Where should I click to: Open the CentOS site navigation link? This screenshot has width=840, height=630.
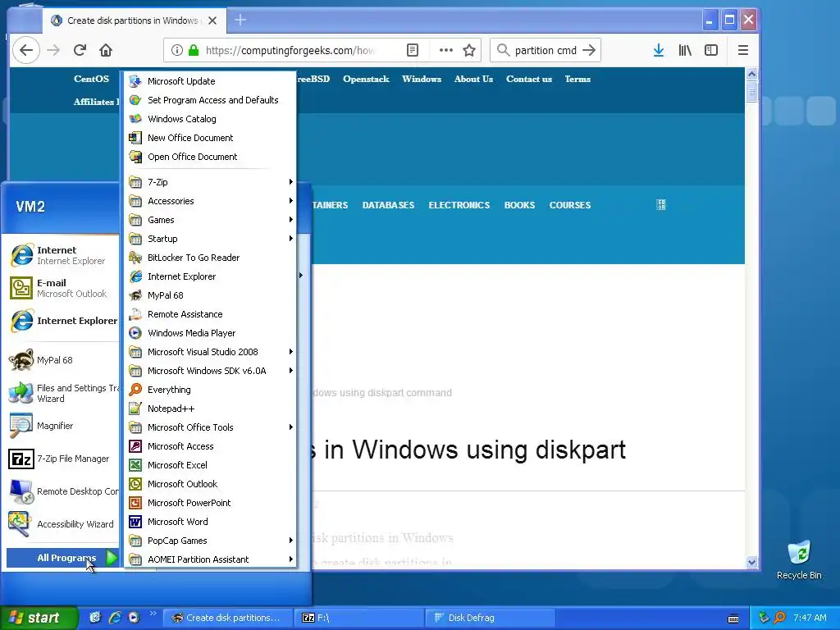tap(91, 79)
